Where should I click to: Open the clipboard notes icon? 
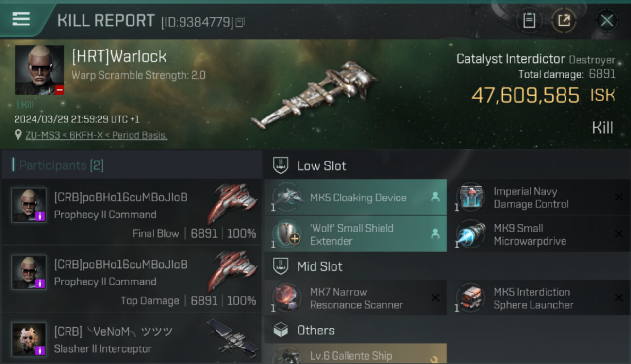pyautogui.click(x=529, y=20)
